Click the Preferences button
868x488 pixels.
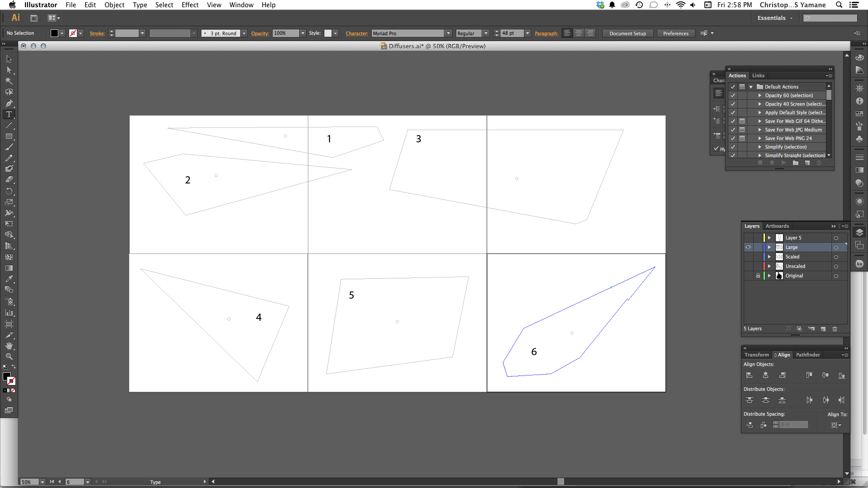click(x=675, y=33)
